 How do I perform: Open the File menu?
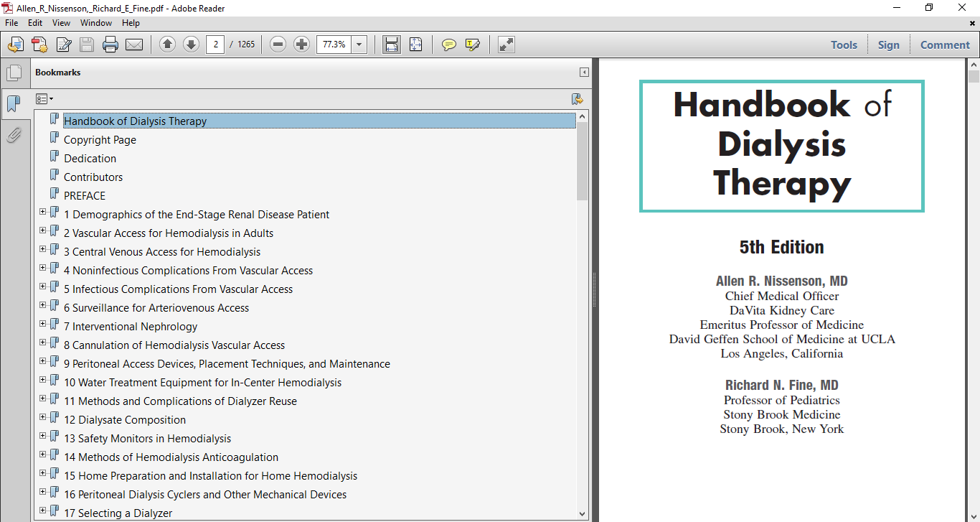click(x=12, y=23)
